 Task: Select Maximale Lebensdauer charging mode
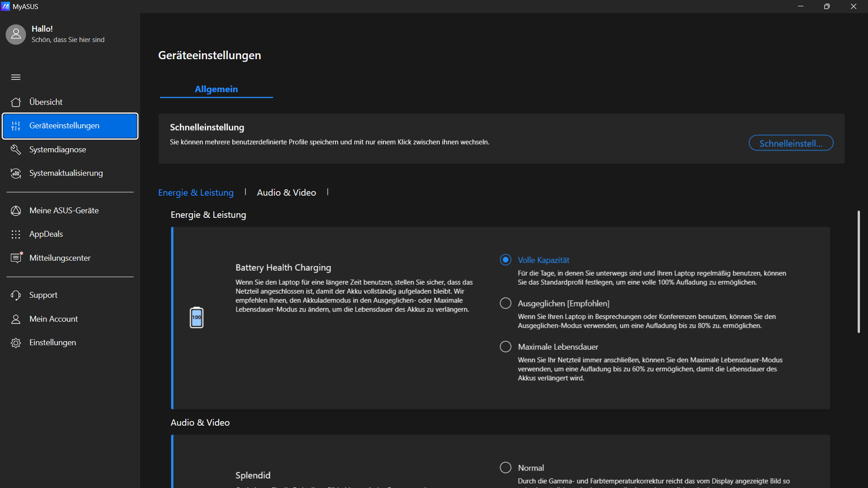505,347
